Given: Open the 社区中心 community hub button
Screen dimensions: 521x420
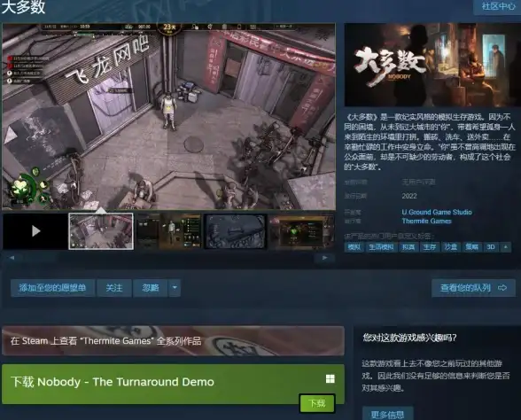Looking at the screenshot, I should click(497, 6).
